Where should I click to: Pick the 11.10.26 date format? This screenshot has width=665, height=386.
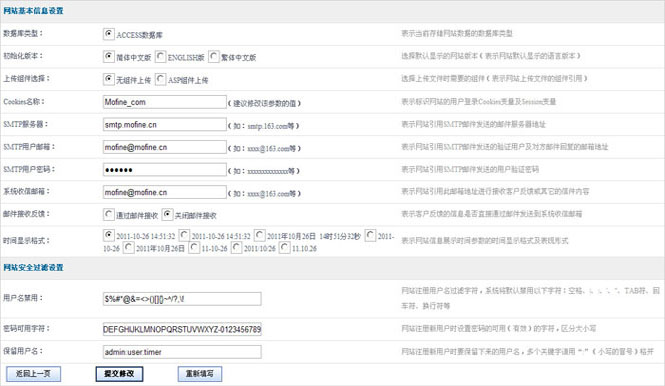pyautogui.click(x=285, y=247)
